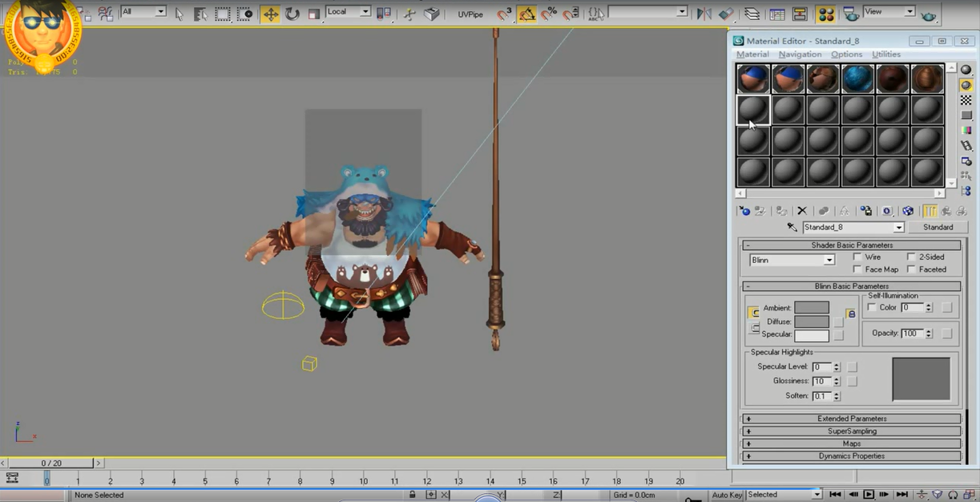Expand the SuperSampling rollout

click(851, 431)
